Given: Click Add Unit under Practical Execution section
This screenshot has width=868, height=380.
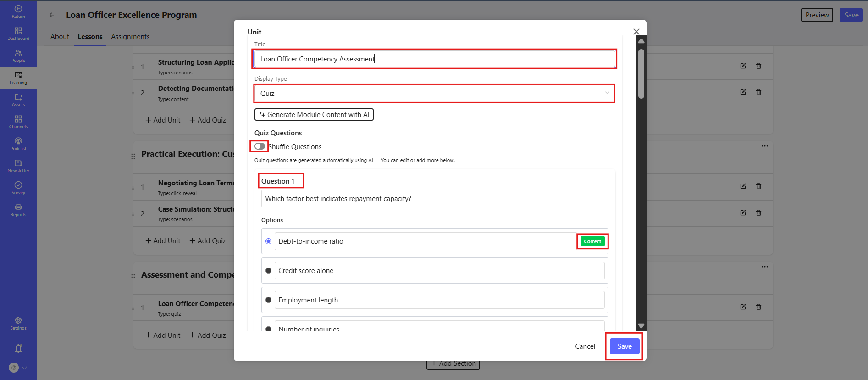Looking at the screenshot, I should [x=163, y=241].
